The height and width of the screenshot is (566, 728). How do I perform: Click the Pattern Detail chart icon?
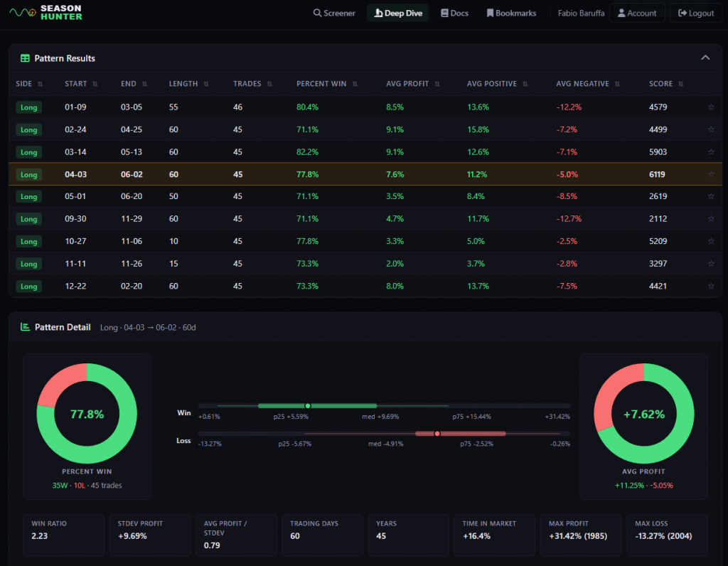tap(26, 327)
